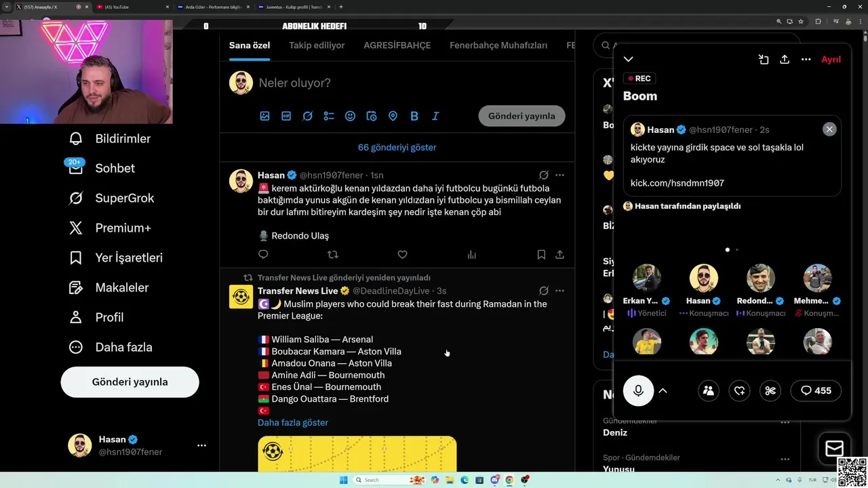View analytics of Hasan's post
Viewport: 868px width, 488px height.
472,255
